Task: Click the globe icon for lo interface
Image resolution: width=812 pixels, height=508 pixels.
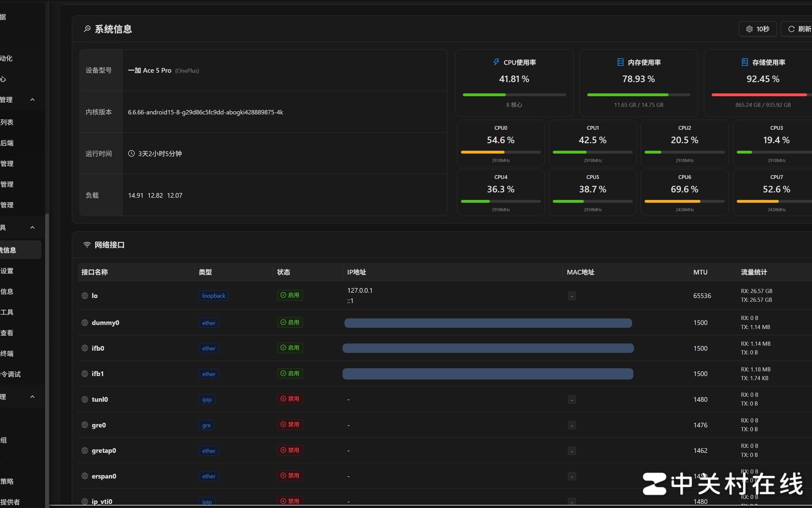Action: [85, 296]
